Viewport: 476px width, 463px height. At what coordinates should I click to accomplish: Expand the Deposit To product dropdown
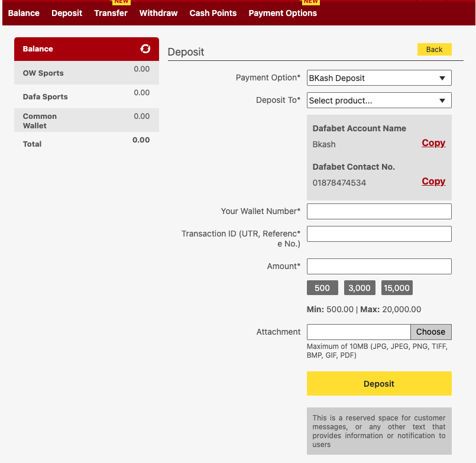[379, 101]
